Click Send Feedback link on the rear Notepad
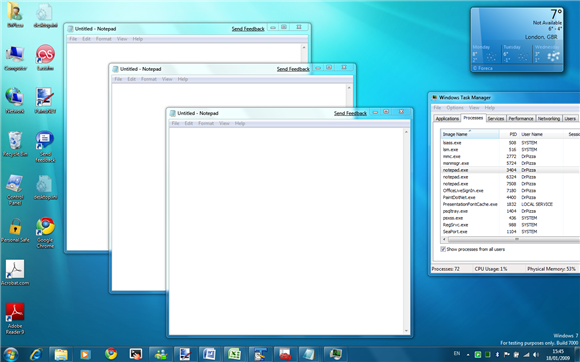Image resolution: width=580 pixels, height=362 pixels. pyautogui.click(x=248, y=28)
